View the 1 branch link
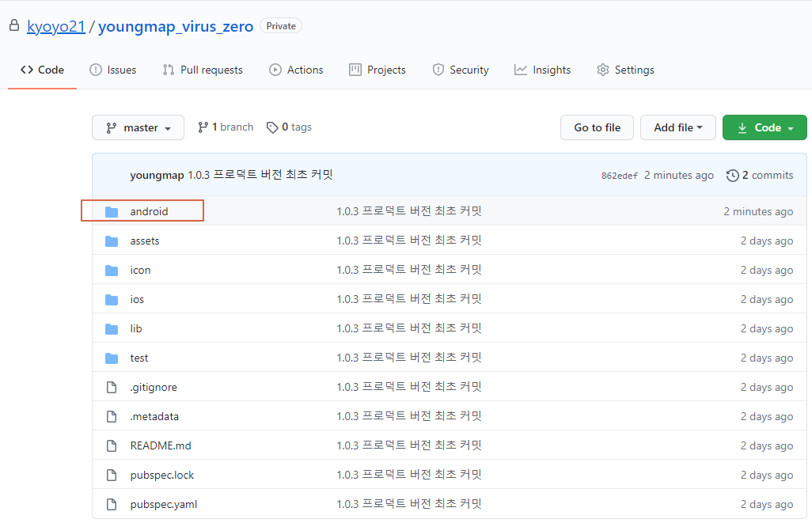 coord(226,127)
